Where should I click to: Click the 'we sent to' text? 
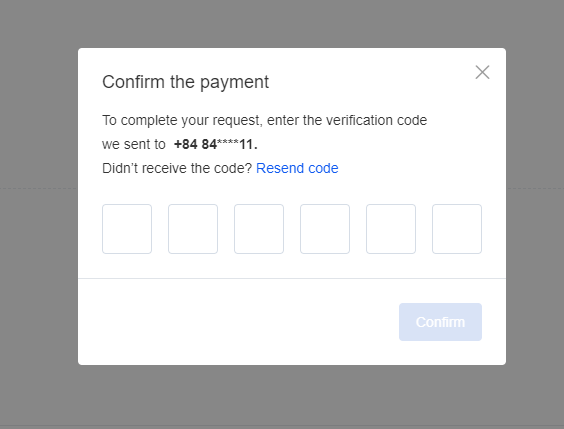[134, 145]
